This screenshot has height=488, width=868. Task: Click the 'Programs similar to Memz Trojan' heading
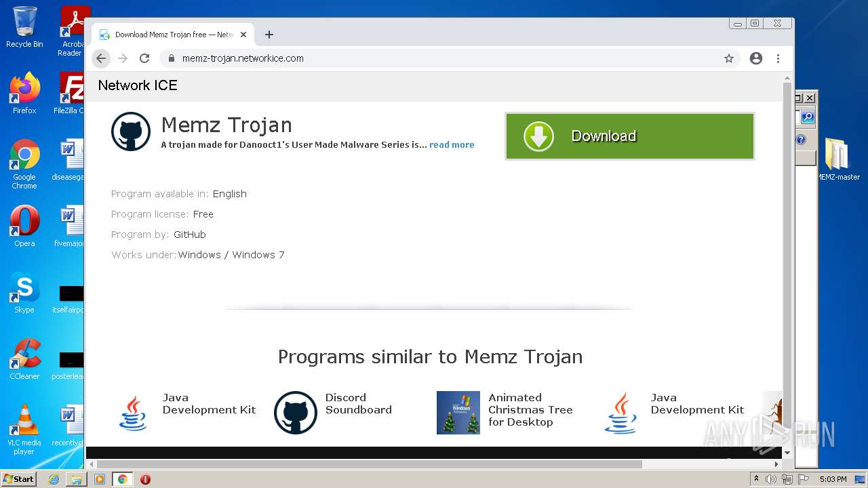[x=430, y=357]
